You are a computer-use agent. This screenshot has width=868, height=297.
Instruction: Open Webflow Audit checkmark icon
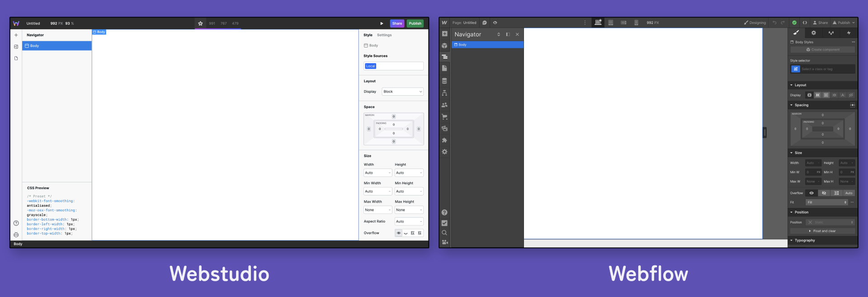444,223
